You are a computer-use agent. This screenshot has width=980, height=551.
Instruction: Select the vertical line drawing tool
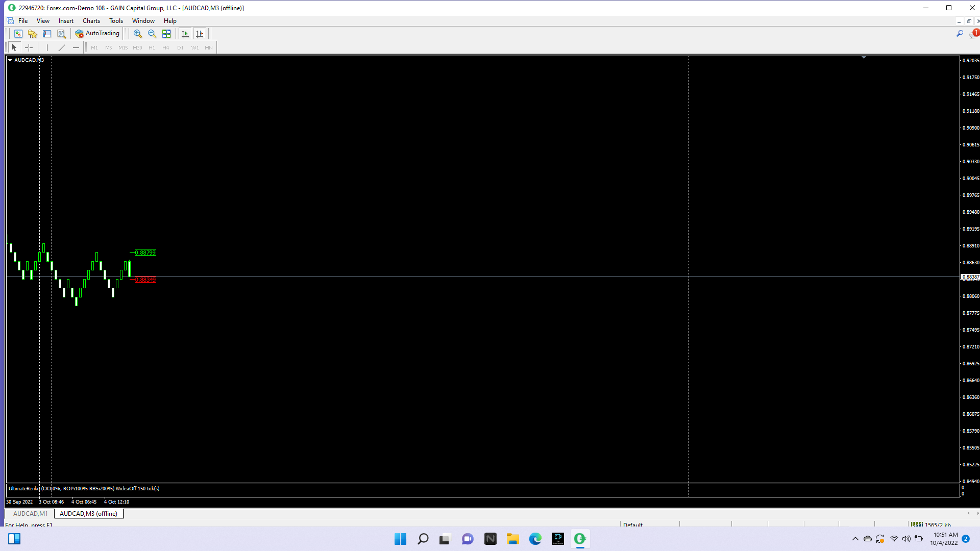pos(47,47)
